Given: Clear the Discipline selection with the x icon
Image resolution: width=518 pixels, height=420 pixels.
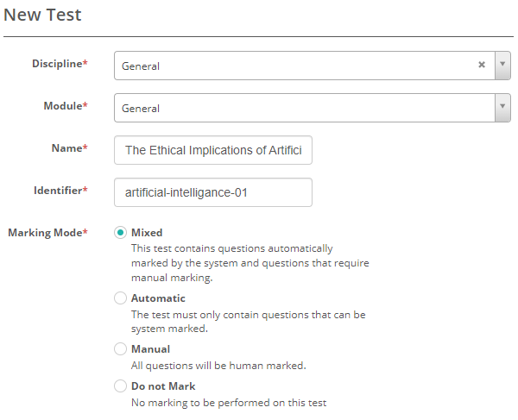Looking at the screenshot, I should tap(482, 66).
